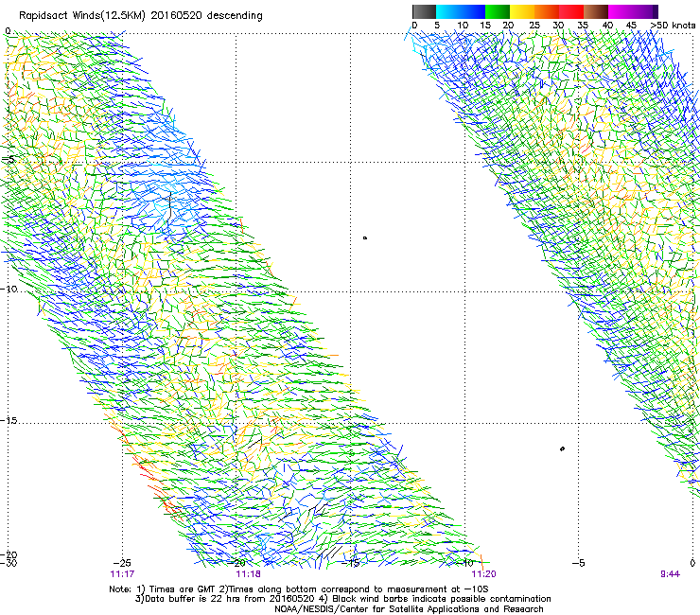Click the purple '11:18' swath time
Image resolution: width=700 pixels, height=615 pixels.
(248, 574)
